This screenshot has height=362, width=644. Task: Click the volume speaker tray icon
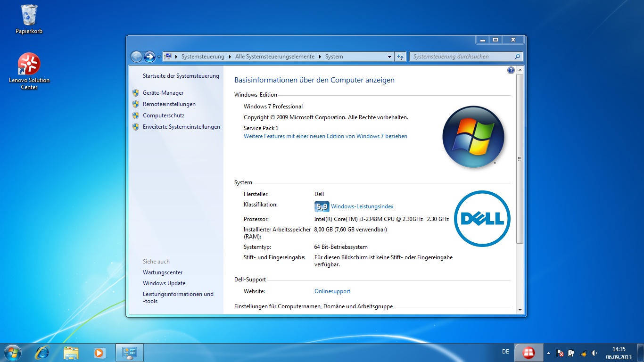coord(594,353)
